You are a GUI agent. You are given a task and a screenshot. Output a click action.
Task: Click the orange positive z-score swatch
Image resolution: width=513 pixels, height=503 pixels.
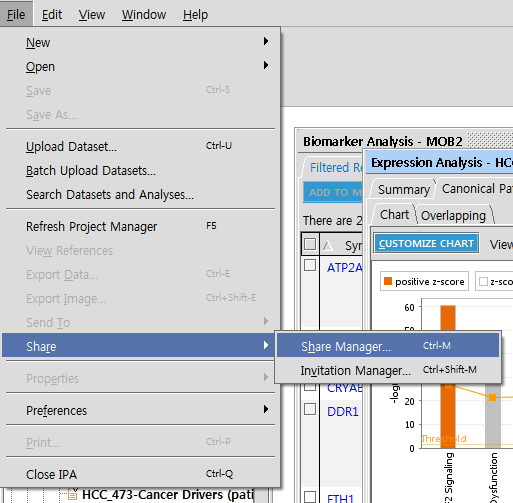[388, 281]
